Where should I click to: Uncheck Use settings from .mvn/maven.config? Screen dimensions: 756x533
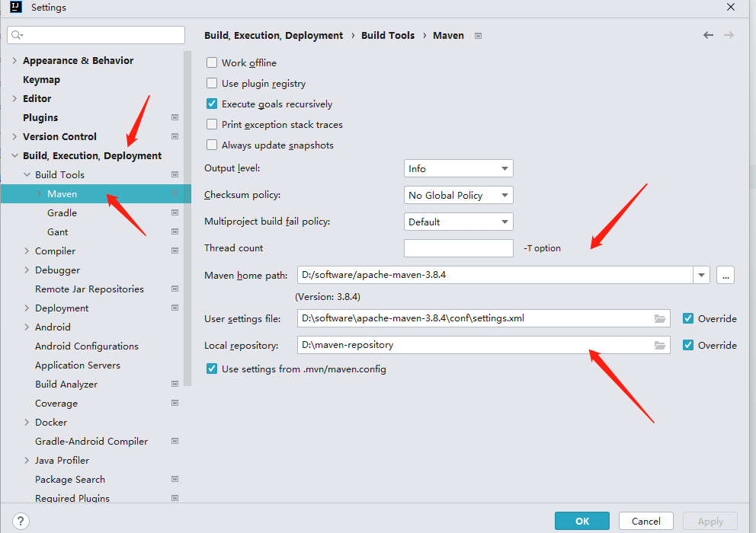point(212,369)
